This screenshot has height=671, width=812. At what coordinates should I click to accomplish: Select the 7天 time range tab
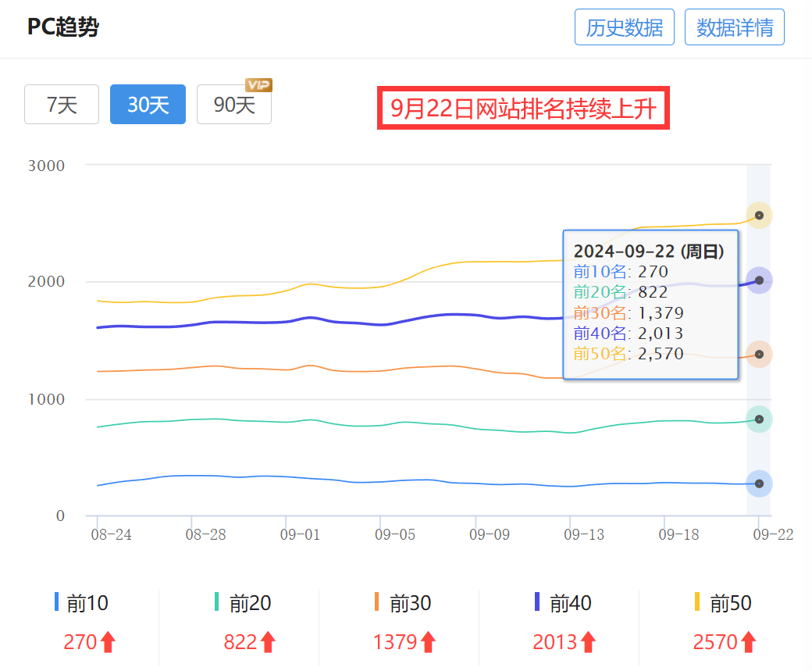coord(62,104)
